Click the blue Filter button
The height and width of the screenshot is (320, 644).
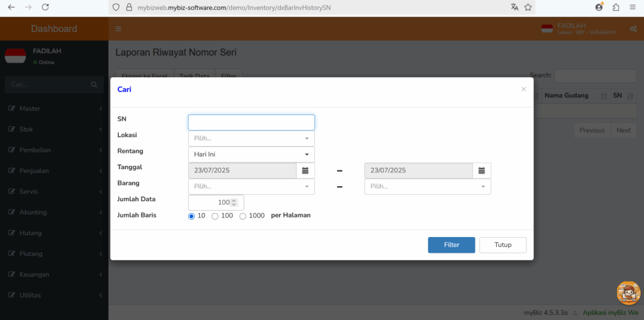point(452,245)
